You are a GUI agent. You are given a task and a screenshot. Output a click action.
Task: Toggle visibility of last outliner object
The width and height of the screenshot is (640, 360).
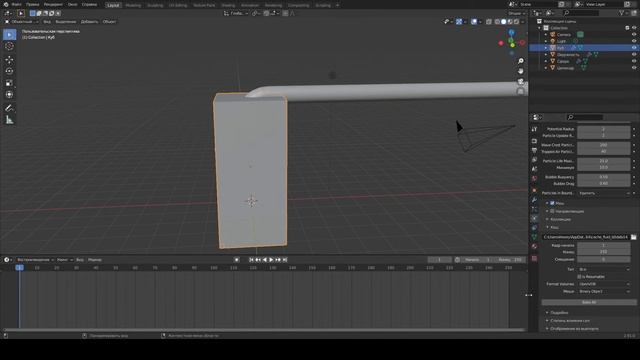pos(634,68)
